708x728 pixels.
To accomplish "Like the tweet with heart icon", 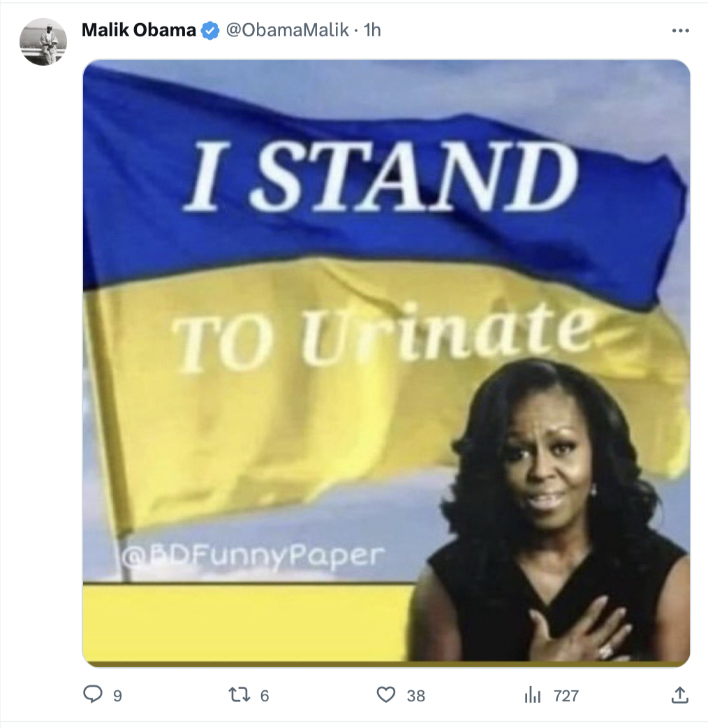I will click(385, 694).
